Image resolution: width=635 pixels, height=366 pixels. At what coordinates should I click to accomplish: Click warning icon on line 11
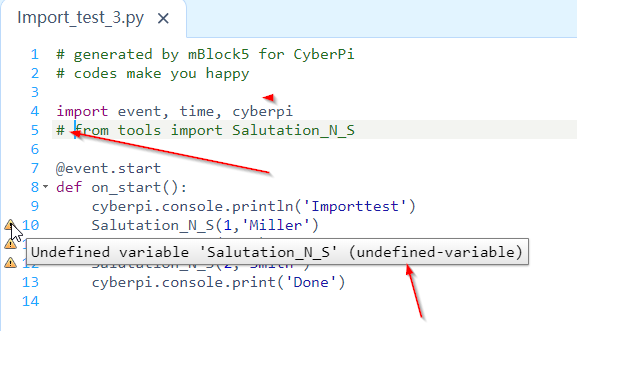click(10, 244)
